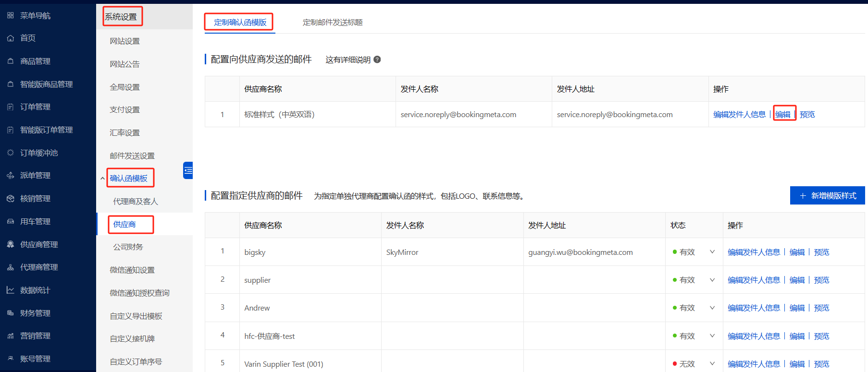The image size is (868, 372).
Task: Click the help question mark next to 这有详细说明
Action: [377, 60]
